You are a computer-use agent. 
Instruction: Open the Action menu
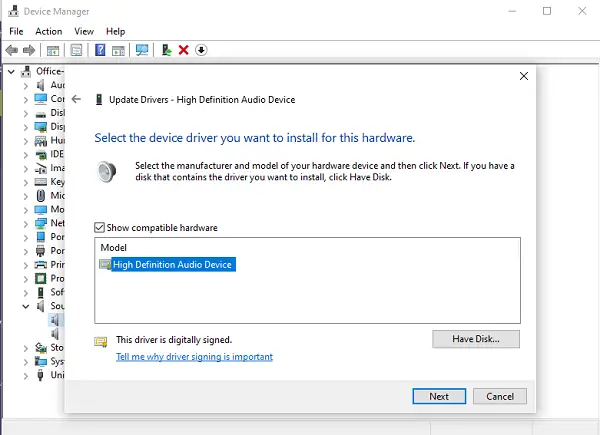[49, 31]
